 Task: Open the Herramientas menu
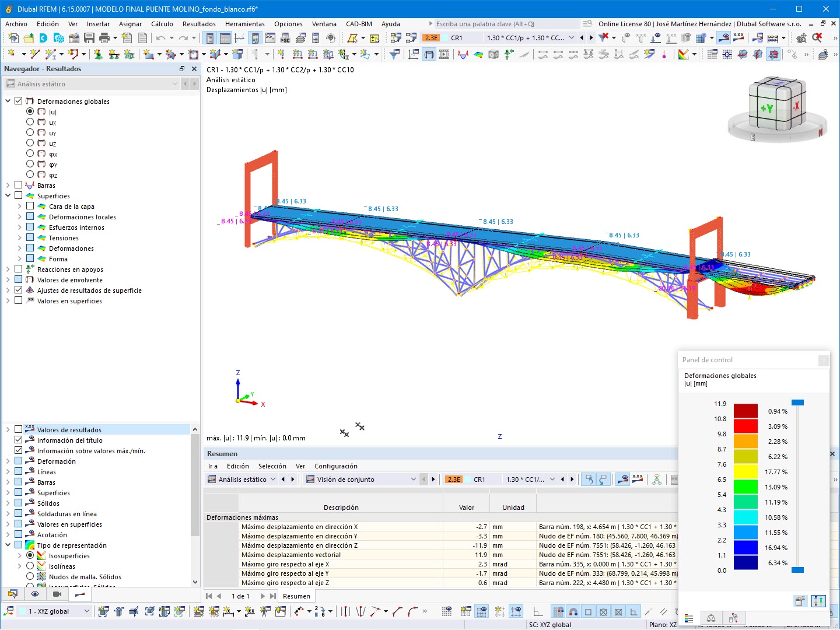(x=245, y=24)
